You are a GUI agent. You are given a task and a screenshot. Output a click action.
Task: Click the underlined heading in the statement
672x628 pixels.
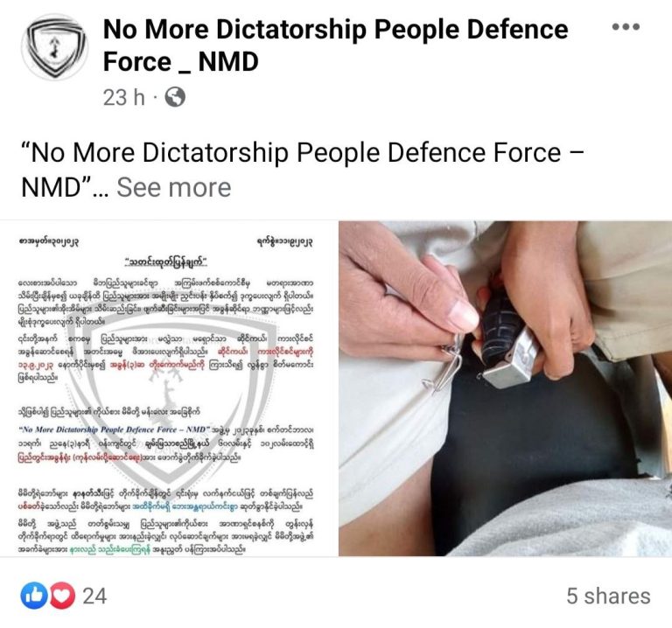click(166, 262)
